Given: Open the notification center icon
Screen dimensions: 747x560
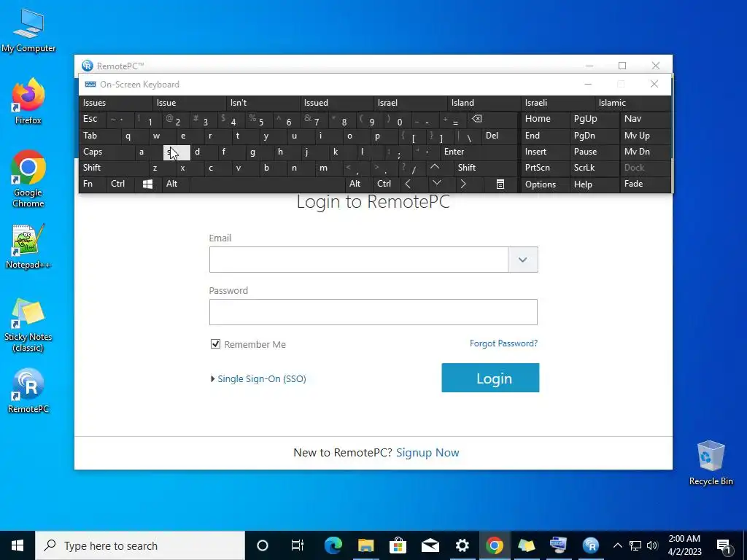Looking at the screenshot, I should coord(723,545).
